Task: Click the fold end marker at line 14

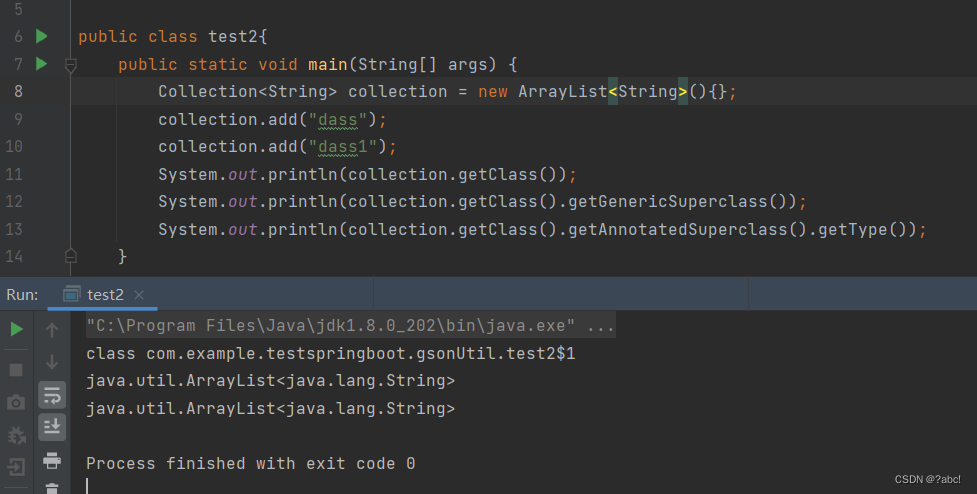Action: (70, 256)
